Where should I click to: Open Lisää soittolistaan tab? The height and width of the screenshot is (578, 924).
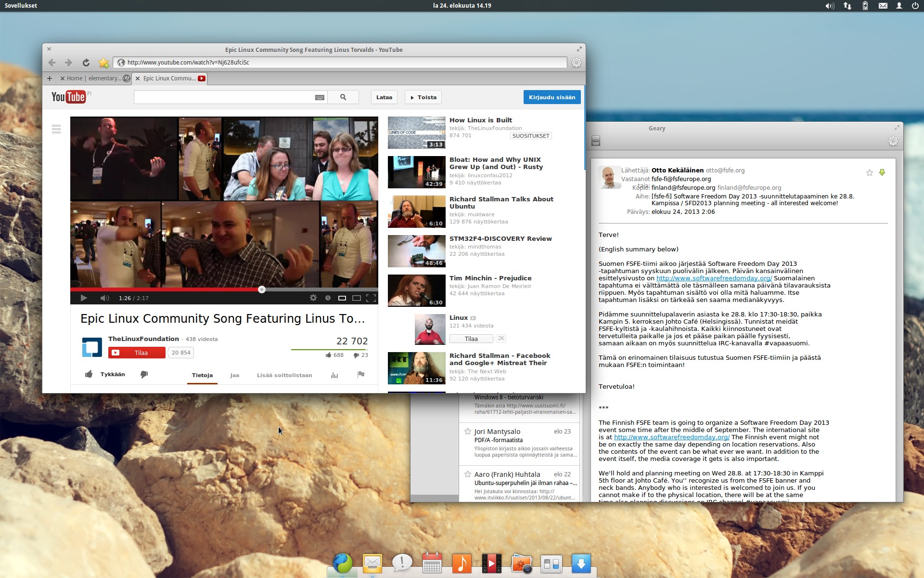[x=284, y=375]
